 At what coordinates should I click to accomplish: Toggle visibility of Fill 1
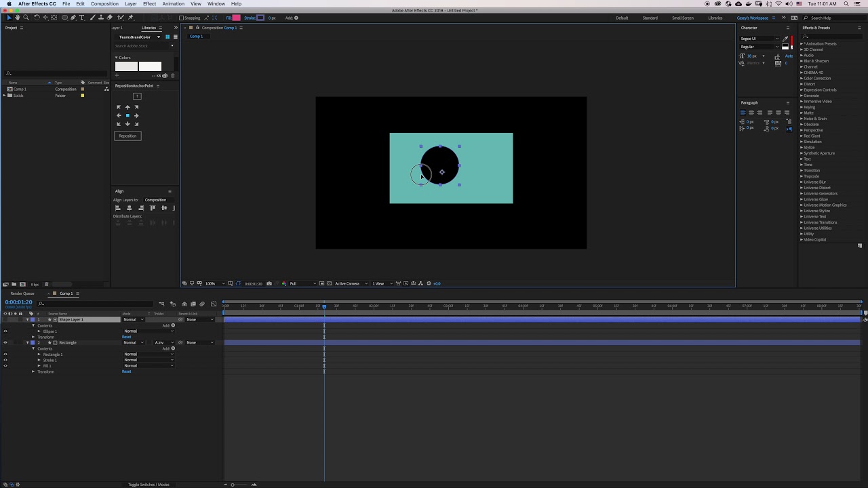coord(5,365)
